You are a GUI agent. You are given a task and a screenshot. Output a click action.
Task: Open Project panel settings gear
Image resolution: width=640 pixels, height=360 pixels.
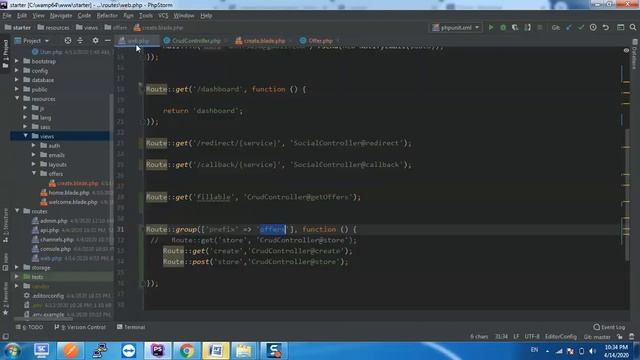click(x=95, y=40)
